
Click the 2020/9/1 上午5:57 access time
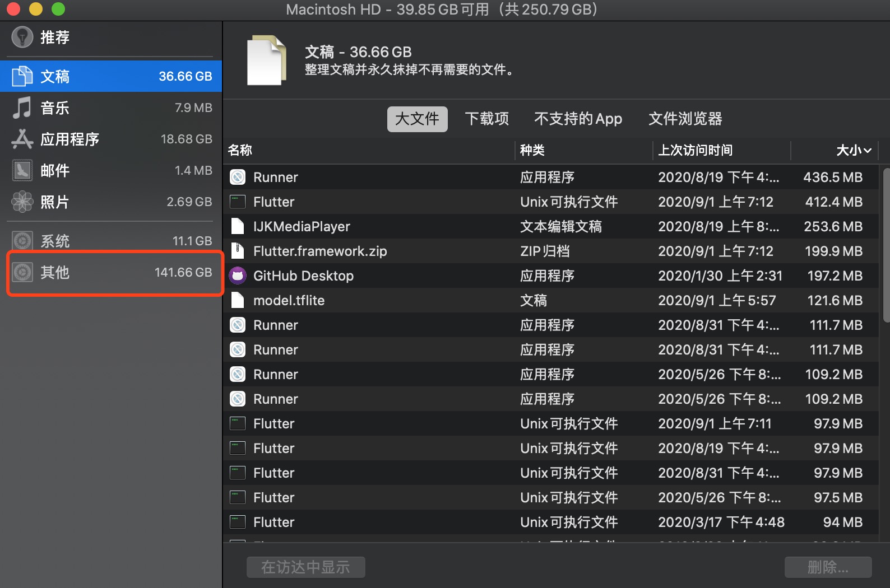coord(717,300)
